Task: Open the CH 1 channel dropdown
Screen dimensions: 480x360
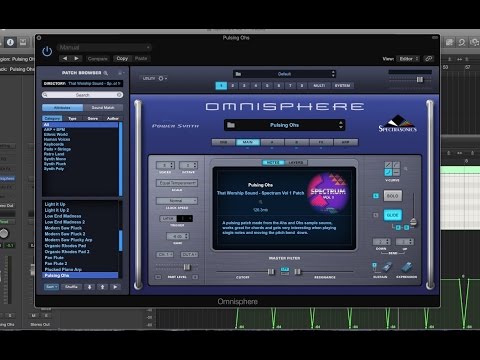Action: 165,254
